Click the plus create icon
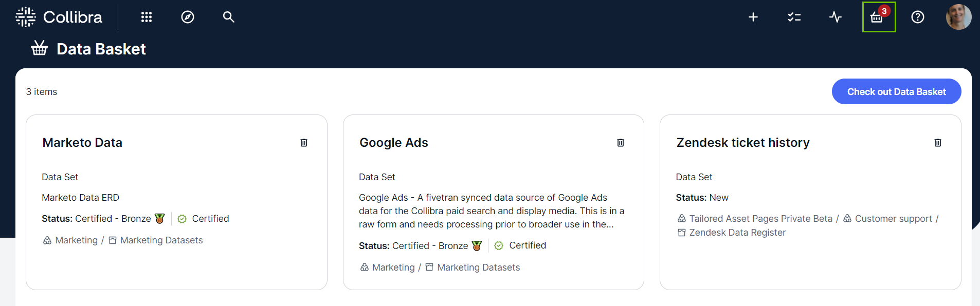The image size is (980, 306). [753, 17]
